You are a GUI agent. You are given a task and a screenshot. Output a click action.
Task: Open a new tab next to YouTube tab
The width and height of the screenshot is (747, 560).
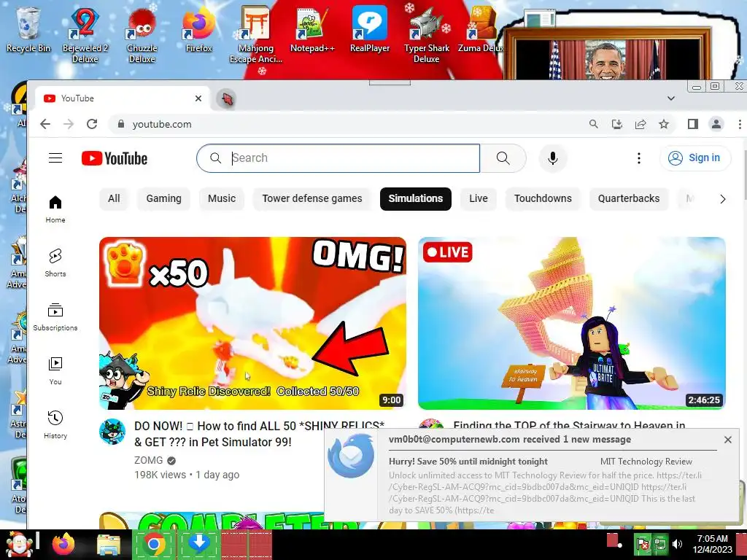coord(227,99)
